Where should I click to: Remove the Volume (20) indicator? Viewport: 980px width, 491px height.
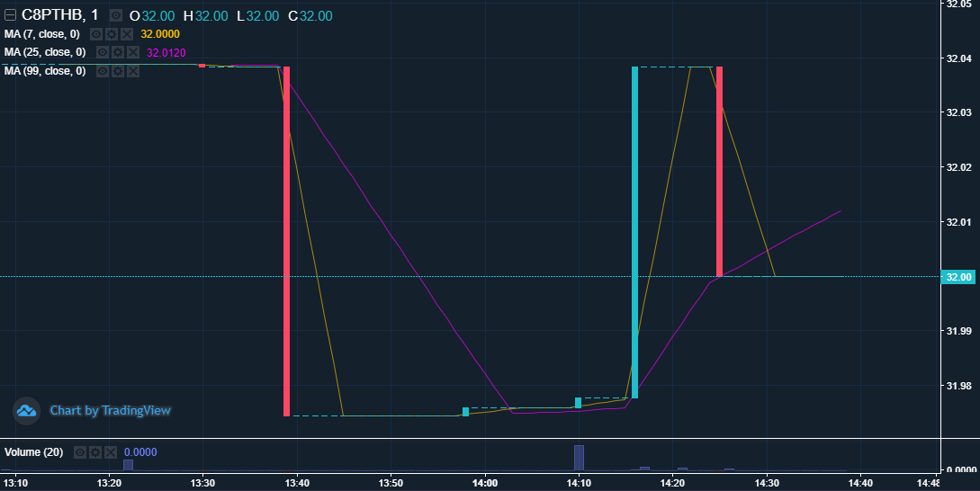coord(110,451)
